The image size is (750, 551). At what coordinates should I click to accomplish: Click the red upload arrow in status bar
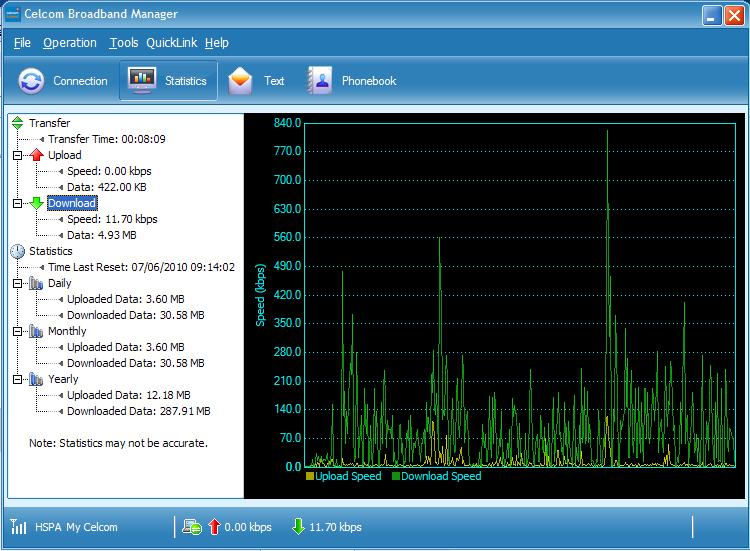pos(214,527)
